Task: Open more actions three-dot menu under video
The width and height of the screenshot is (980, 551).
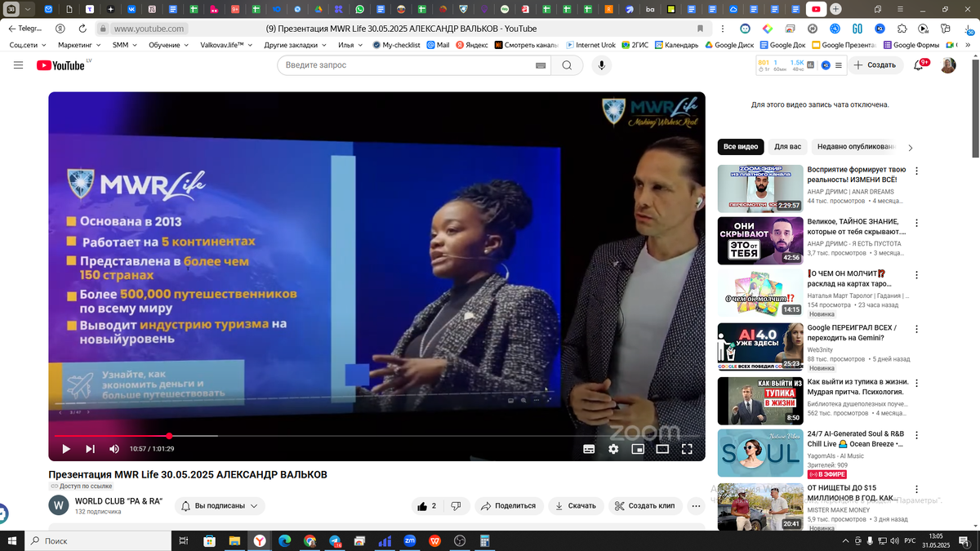Action: click(x=696, y=506)
